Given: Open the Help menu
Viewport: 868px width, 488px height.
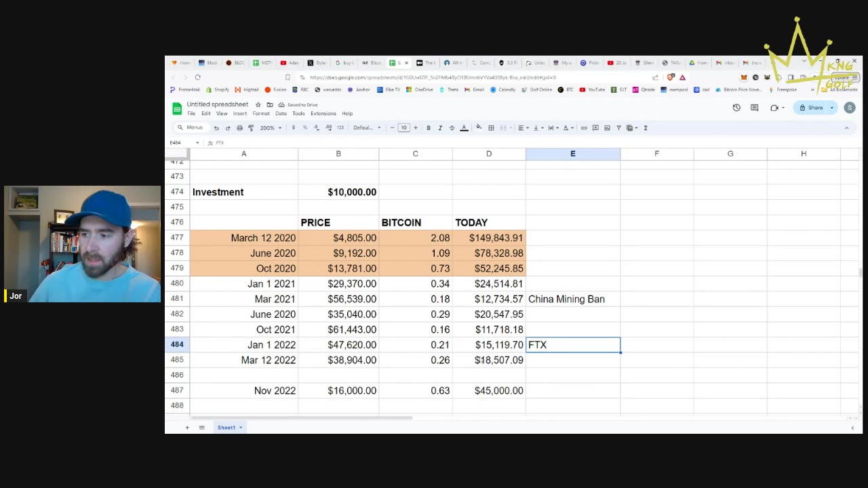Looking at the screenshot, I should [x=347, y=113].
